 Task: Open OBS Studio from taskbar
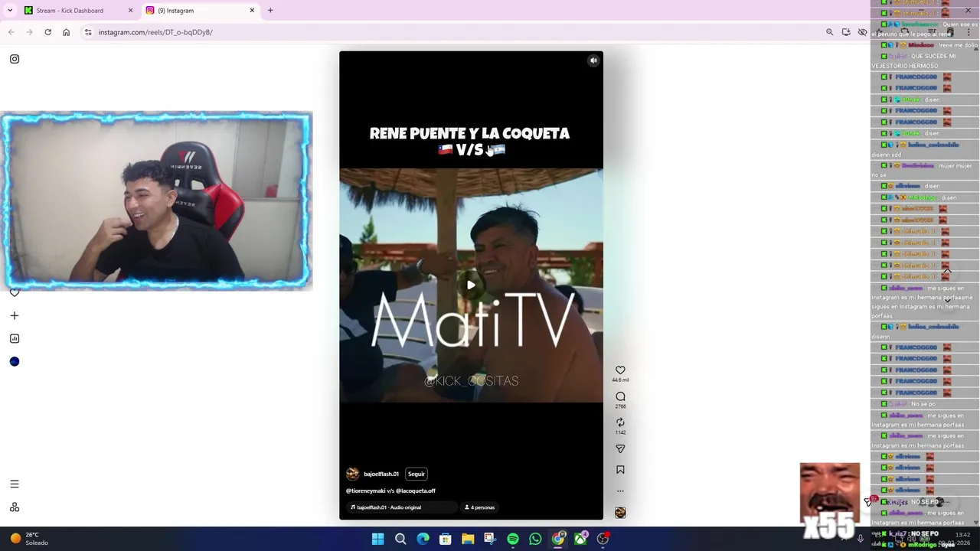[x=603, y=539]
